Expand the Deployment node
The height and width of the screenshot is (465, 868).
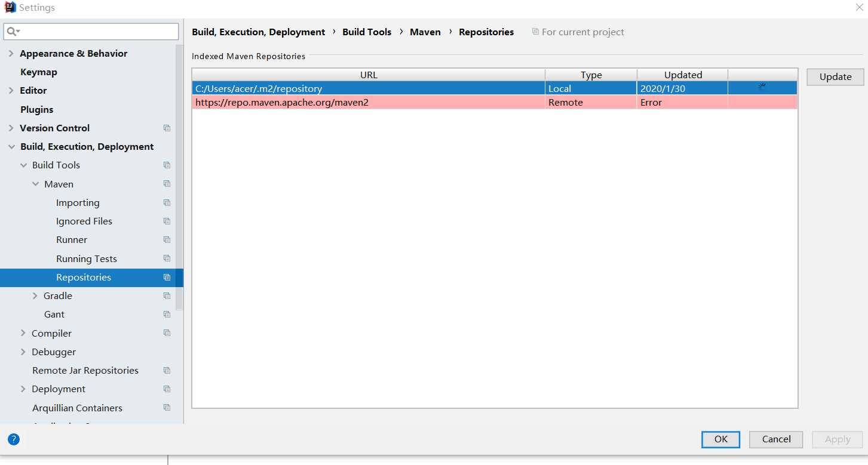(x=23, y=389)
